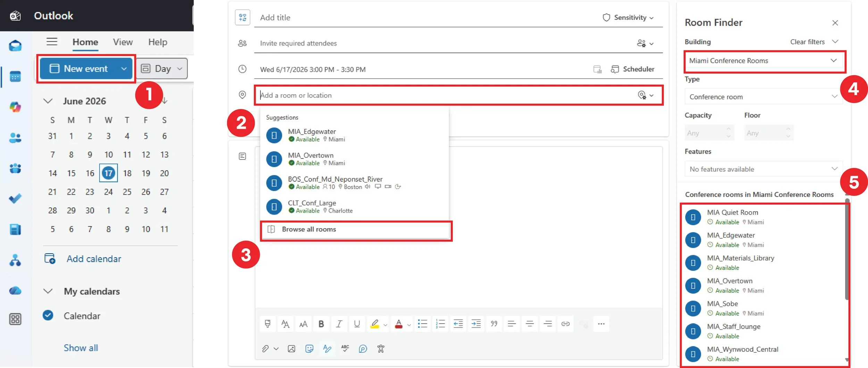Open the emoji picker

[309, 349]
